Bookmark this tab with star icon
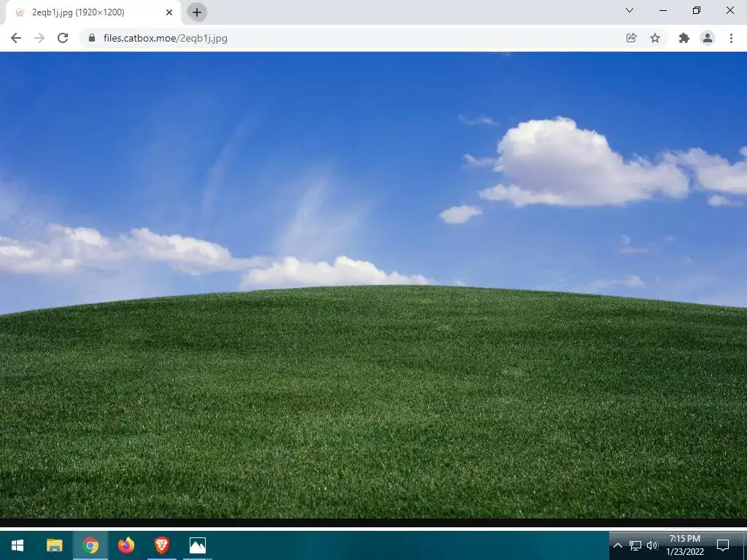The image size is (747, 560). (655, 38)
